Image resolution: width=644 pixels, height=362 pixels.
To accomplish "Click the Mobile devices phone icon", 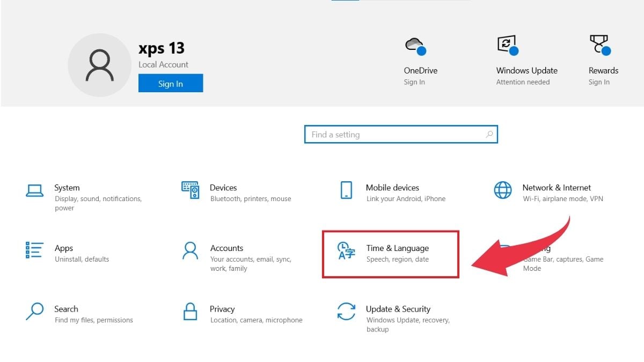I will [346, 190].
